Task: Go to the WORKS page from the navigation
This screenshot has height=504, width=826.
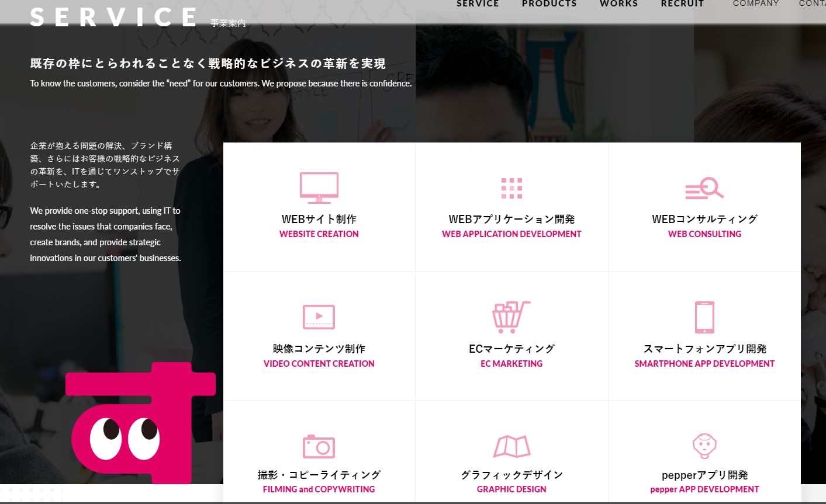Action: 618,4
